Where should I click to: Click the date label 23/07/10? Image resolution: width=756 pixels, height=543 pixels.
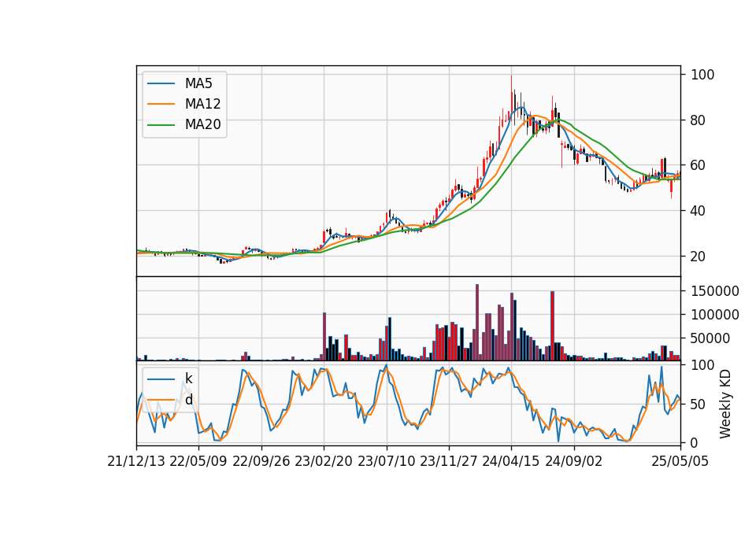386,461
